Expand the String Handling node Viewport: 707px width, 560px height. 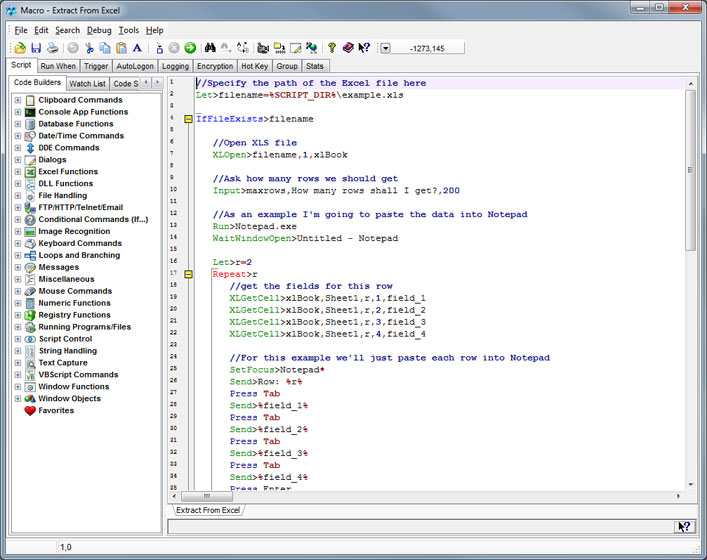[18, 351]
